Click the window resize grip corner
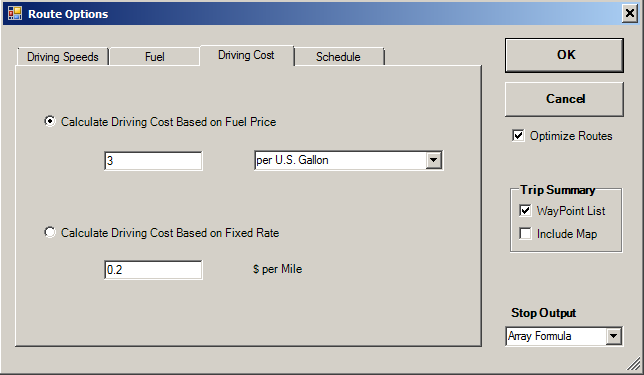Image resolution: width=644 pixels, height=375 pixels. (x=634, y=364)
